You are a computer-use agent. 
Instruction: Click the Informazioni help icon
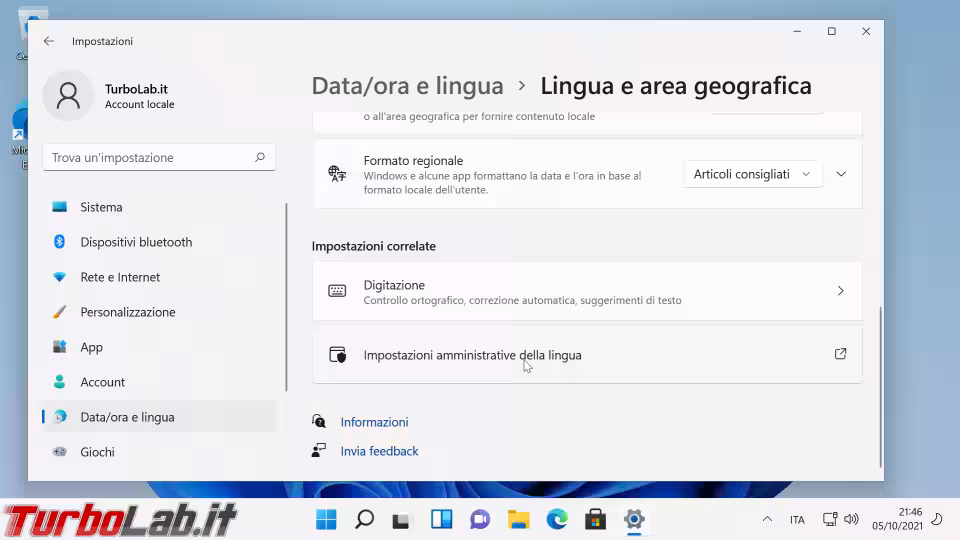coord(319,421)
